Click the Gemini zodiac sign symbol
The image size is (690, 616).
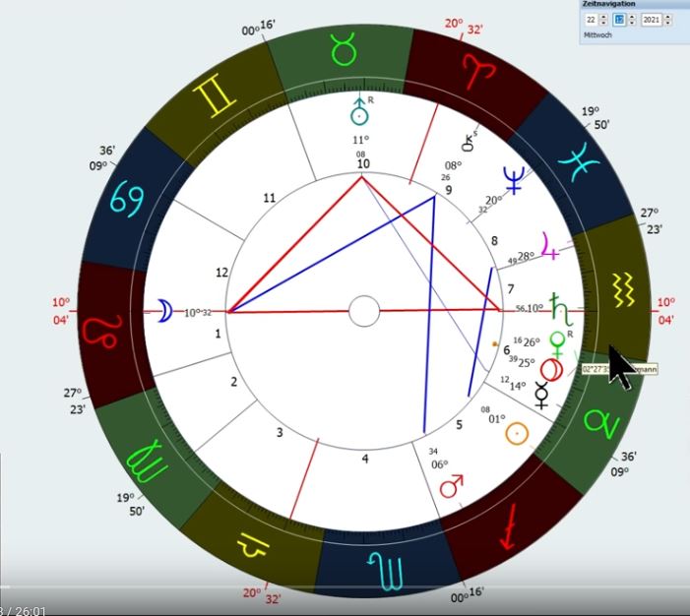214,95
